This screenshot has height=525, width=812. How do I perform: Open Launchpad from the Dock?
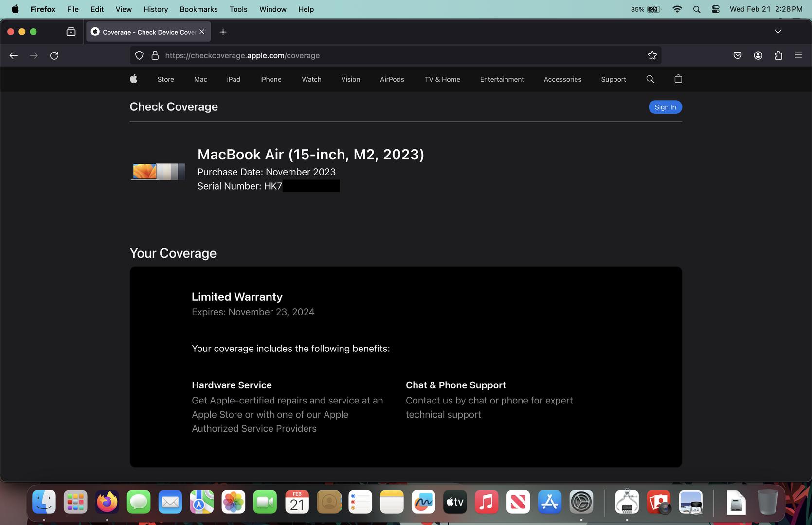(x=75, y=502)
